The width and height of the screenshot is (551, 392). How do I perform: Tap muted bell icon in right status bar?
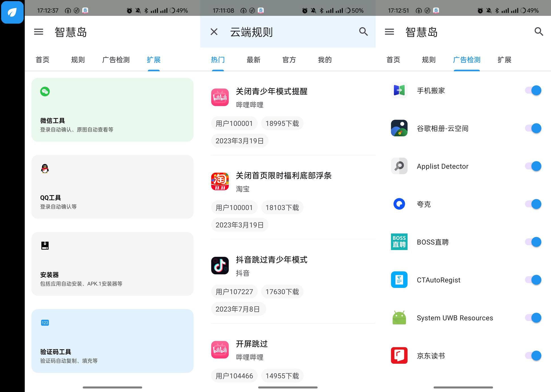pos(489,11)
